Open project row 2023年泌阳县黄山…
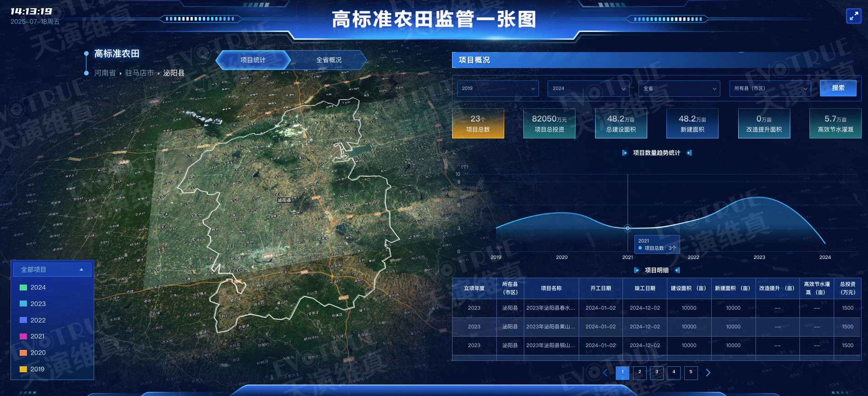This screenshot has height=396, width=868. (657, 327)
